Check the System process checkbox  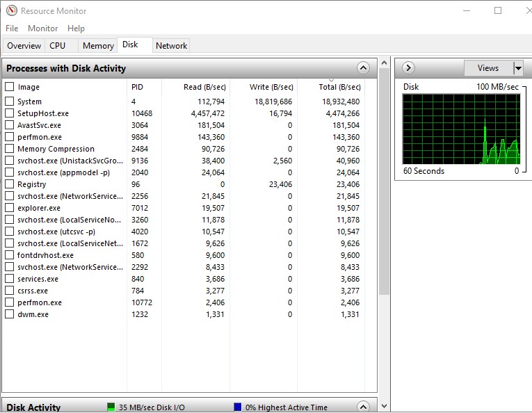pyautogui.click(x=10, y=101)
